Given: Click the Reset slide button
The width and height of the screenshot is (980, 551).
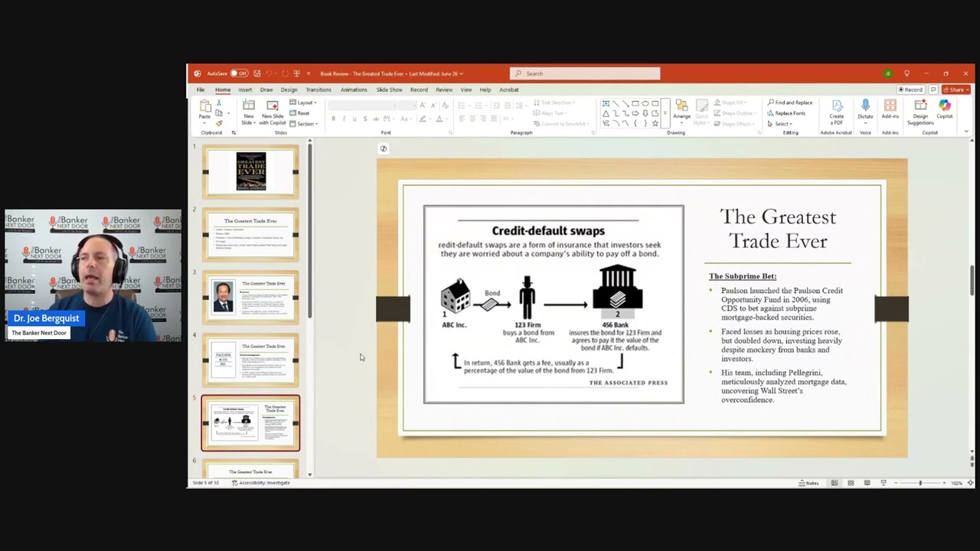Looking at the screenshot, I should point(299,113).
